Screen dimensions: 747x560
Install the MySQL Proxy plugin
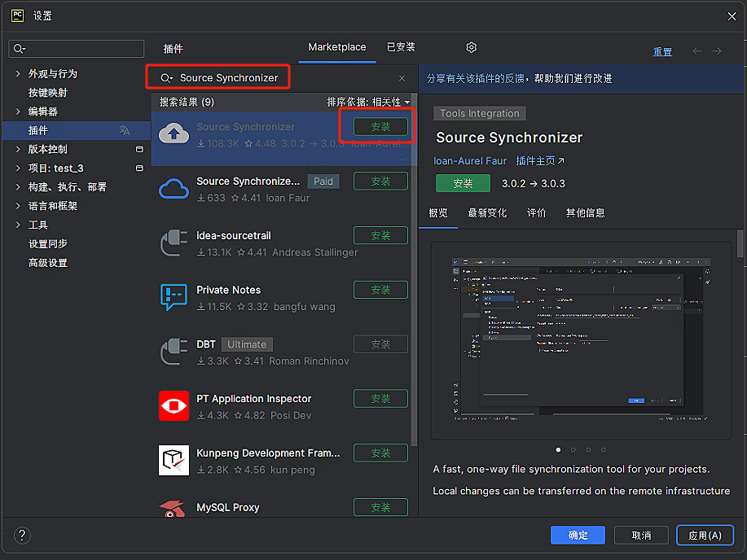(380, 507)
